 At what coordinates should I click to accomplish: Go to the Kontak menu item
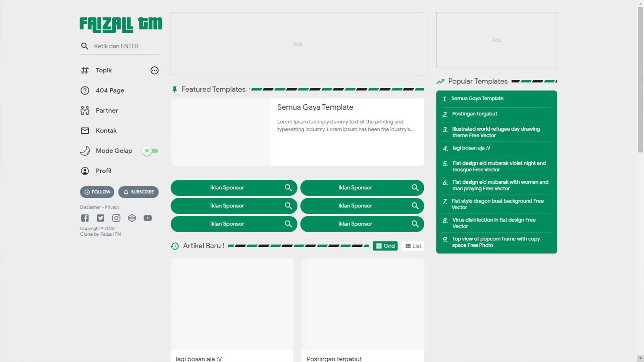[106, 131]
